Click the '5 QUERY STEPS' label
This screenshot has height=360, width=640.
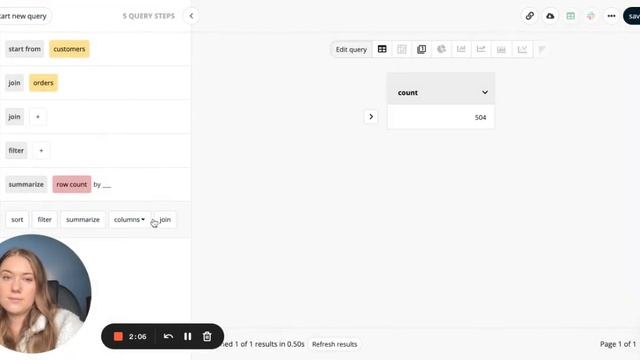(149, 16)
